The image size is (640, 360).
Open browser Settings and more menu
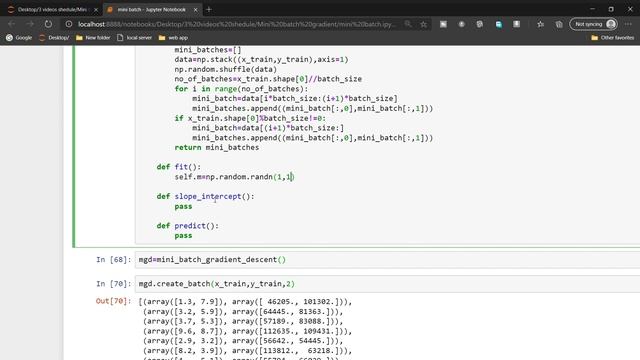[x=628, y=24]
